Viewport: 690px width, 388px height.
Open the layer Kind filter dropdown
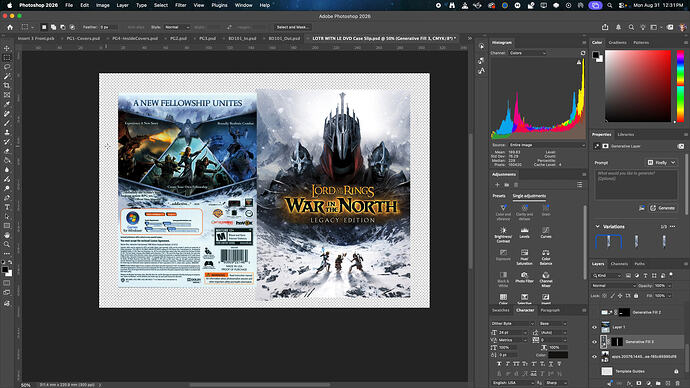pos(607,275)
